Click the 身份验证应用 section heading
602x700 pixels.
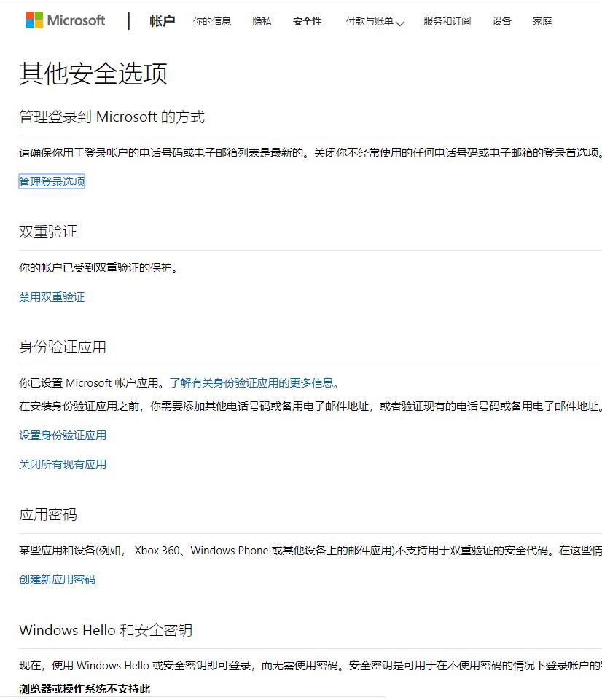click(x=63, y=347)
